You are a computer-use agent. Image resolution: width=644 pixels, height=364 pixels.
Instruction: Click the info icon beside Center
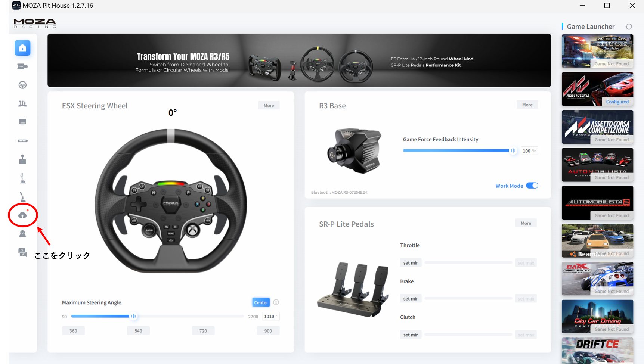point(276,302)
